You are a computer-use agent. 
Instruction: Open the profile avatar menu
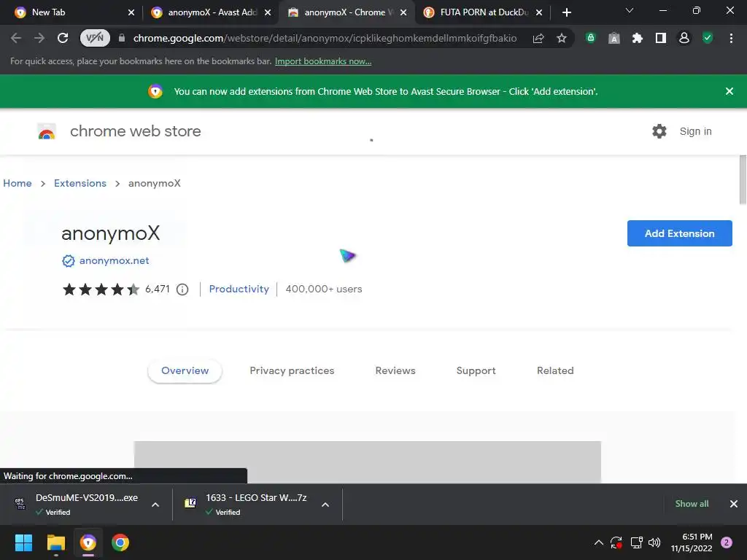point(684,38)
